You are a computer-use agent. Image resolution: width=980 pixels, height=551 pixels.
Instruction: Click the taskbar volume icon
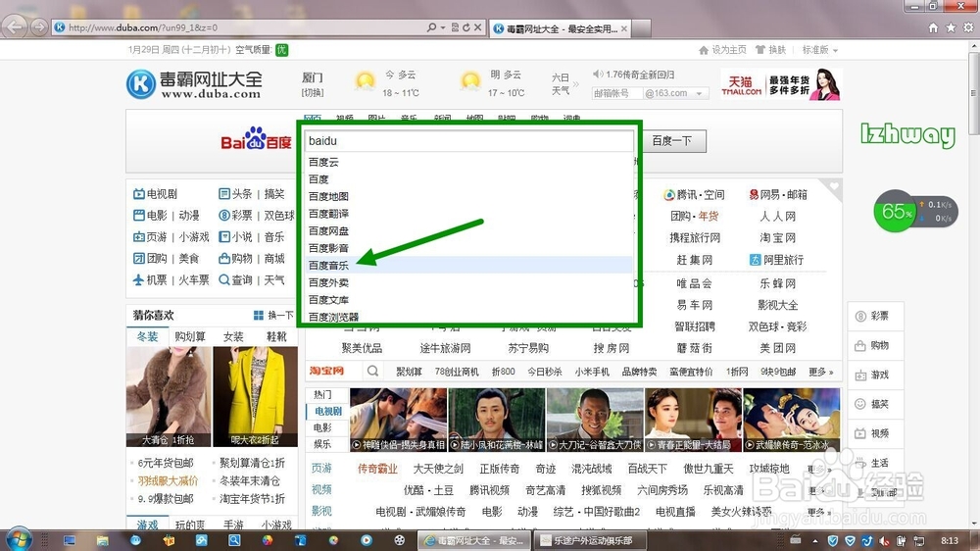(884, 540)
